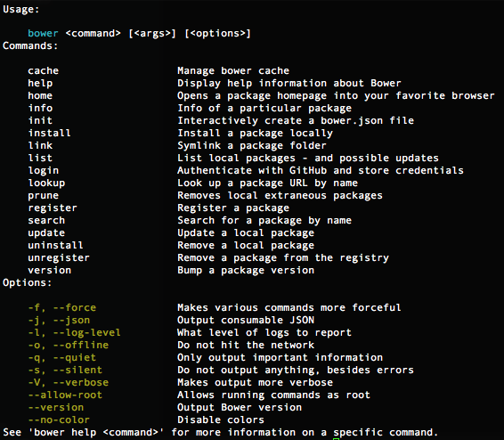Click the '-o, --offline' option

[x=69, y=346]
